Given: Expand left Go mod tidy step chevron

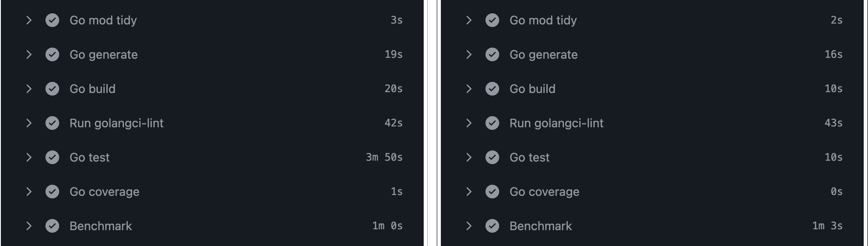Looking at the screenshot, I should click(x=29, y=20).
